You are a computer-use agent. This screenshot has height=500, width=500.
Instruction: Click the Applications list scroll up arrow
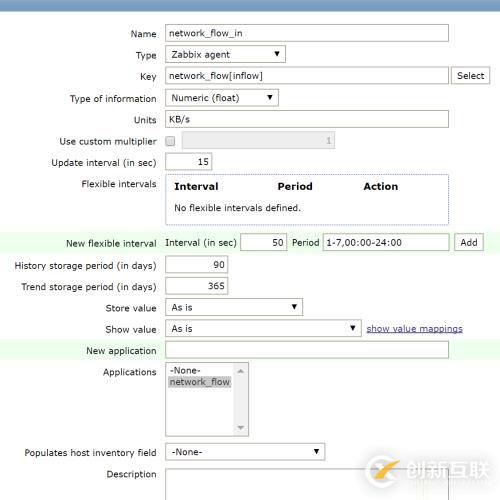[x=241, y=371]
